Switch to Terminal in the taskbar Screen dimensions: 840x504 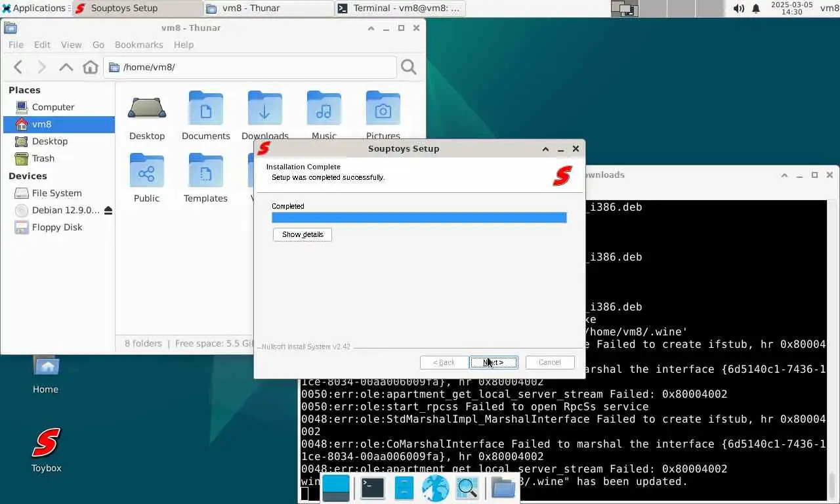(x=400, y=8)
